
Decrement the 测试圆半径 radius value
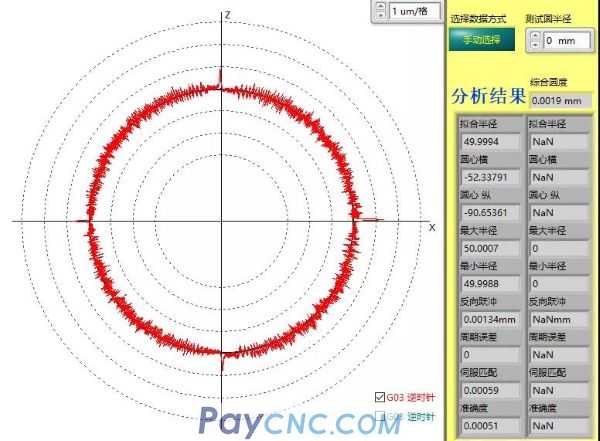536,45
